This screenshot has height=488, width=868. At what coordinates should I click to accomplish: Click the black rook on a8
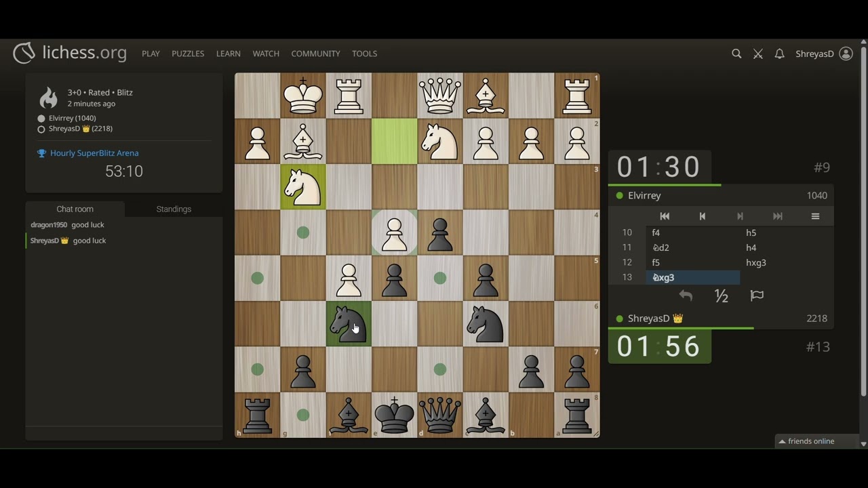click(x=577, y=415)
